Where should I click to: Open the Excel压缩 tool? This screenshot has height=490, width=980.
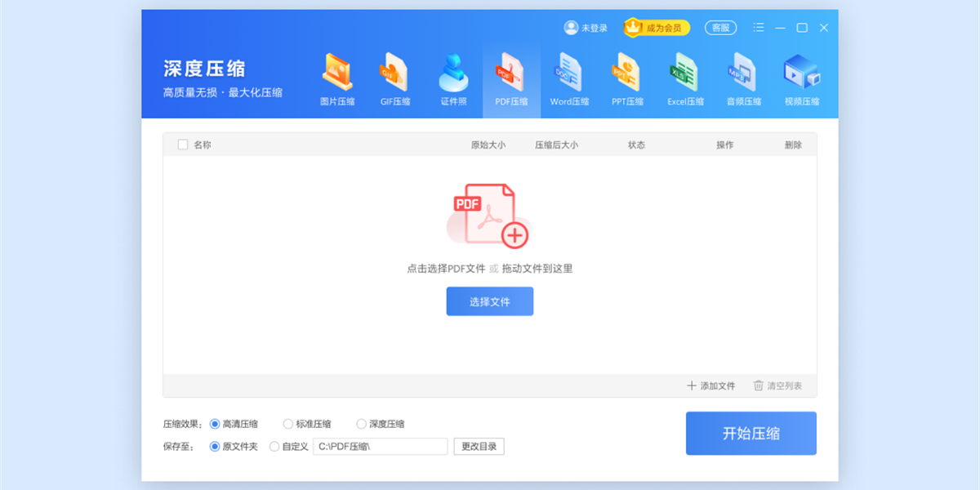click(685, 80)
